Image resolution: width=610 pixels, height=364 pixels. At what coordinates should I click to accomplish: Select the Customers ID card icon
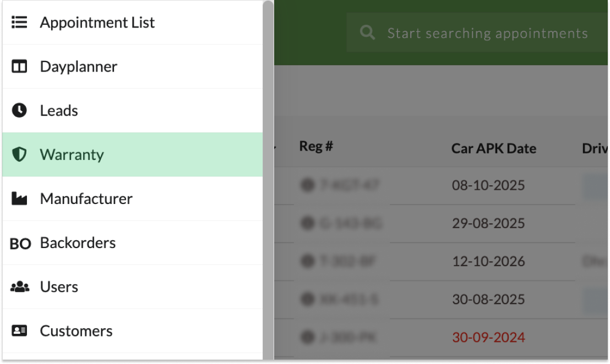[x=19, y=331]
